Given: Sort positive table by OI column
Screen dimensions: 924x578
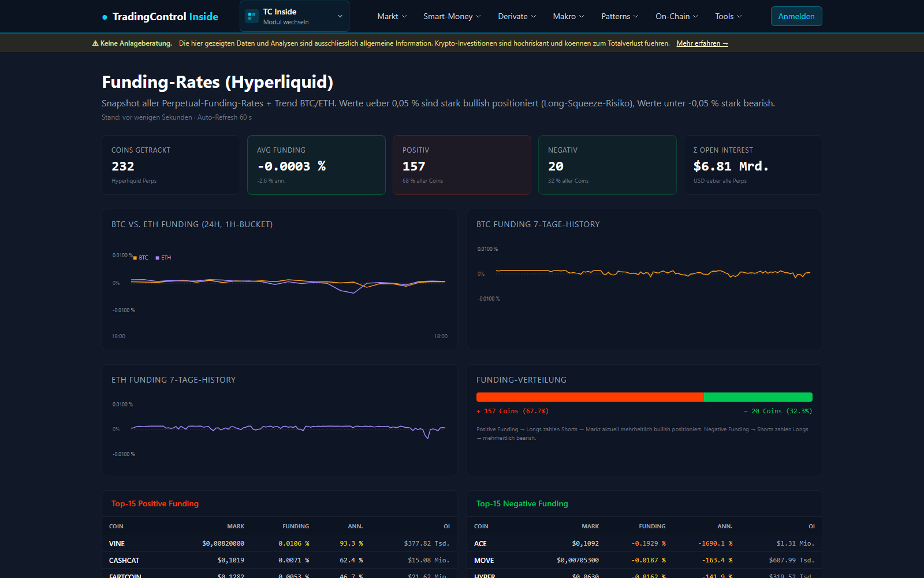Looking at the screenshot, I should (446, 527).
